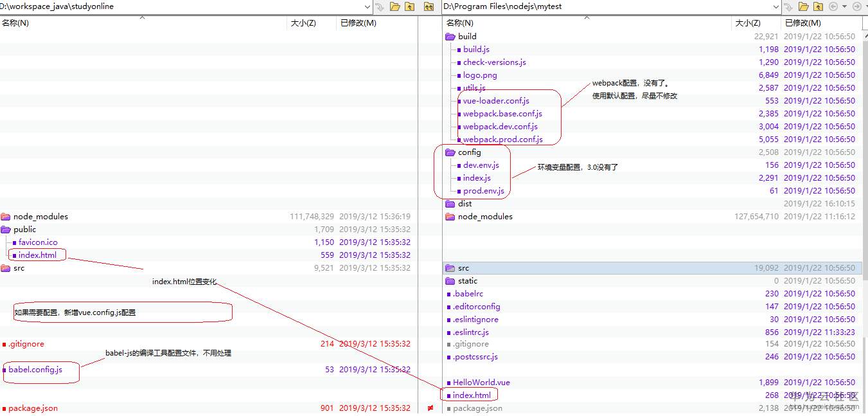Click size value 127,654,710 in right pane
Image resolution: width=868 pixels, height=416 pixels.
coord(756,217)
